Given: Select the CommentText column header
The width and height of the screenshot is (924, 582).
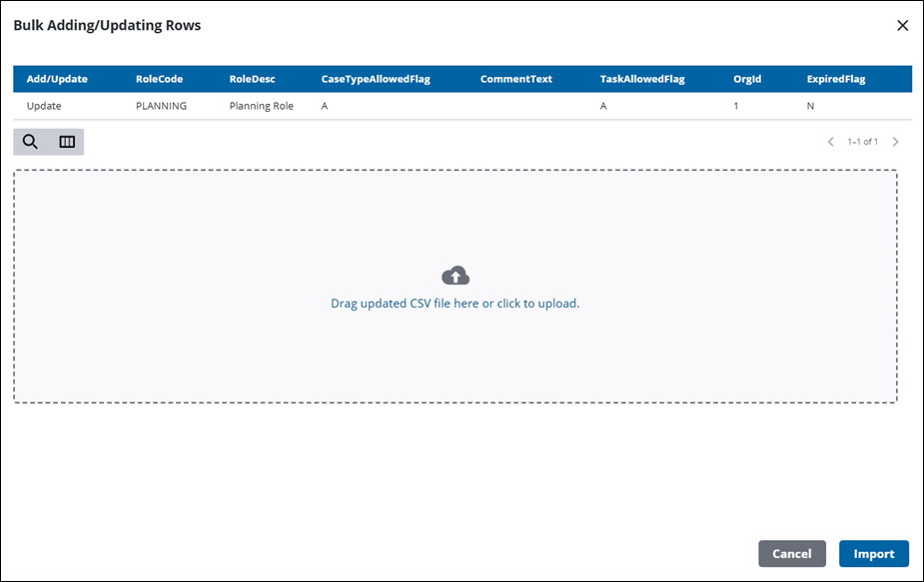Looking at the screenshot, I should pos(515,79).
